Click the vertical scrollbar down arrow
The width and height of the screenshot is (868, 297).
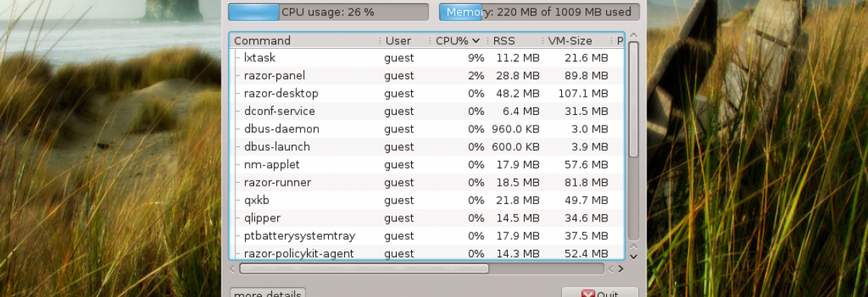(633, 257)
